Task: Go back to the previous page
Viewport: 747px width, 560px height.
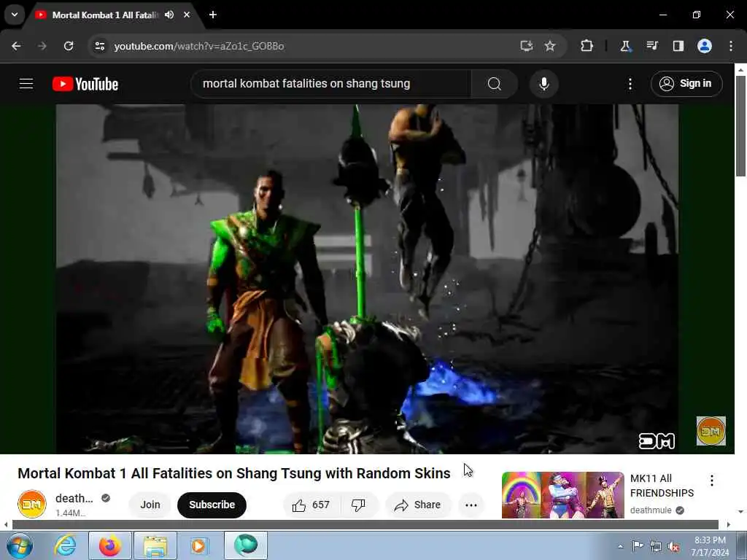Action: click(16, 46)
